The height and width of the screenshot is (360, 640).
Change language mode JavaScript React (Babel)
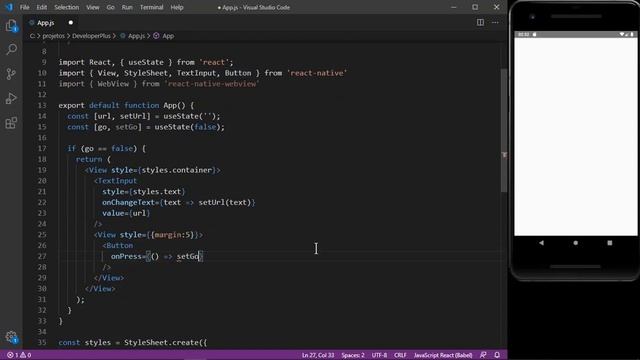tap(443, 355)
